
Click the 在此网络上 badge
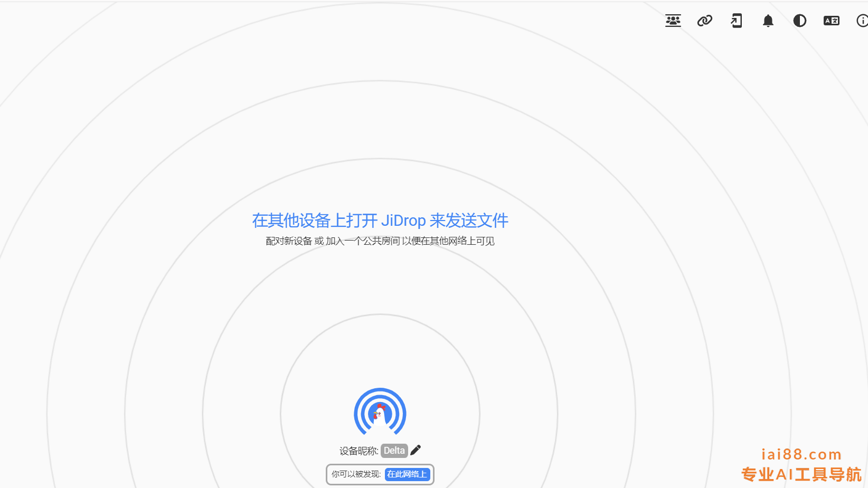tap(407, 474)
